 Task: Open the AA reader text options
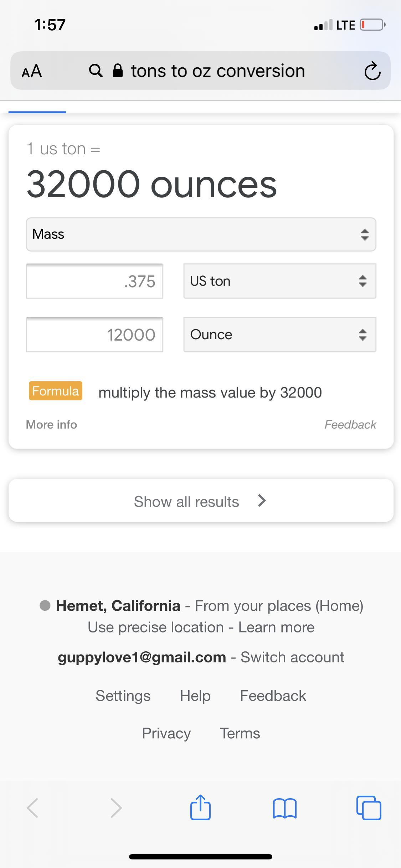click(x=32, y=71)
